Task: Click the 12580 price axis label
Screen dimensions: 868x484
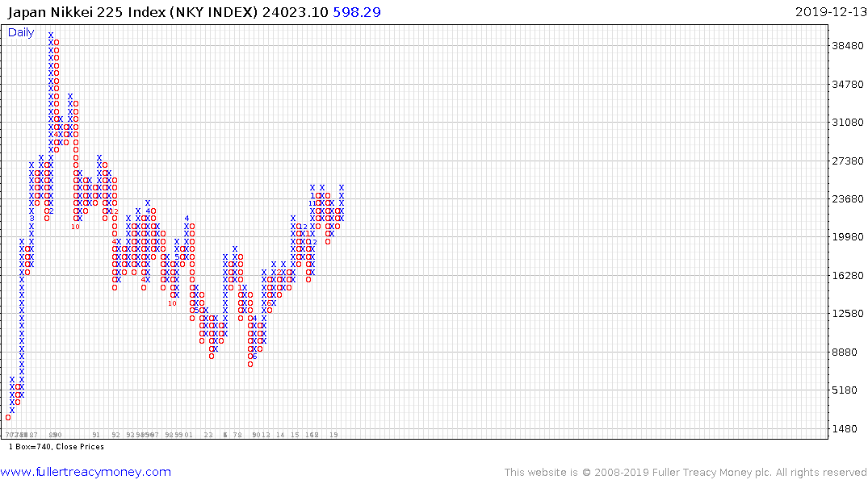Action: coord(848,314)
